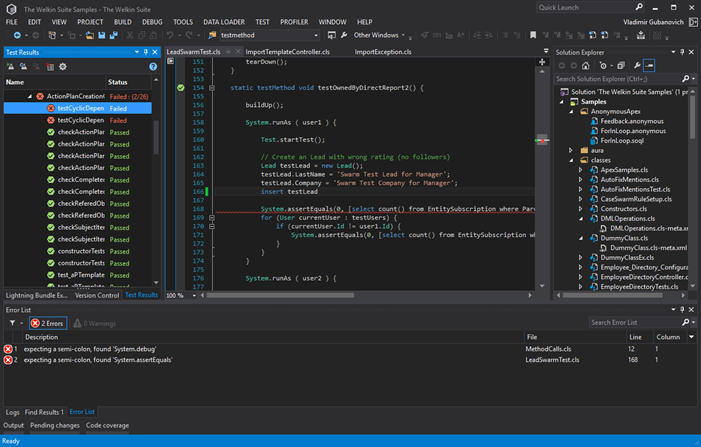Click the Navigate Backward toolbar icon
The width and height of the screenshot is (701, 447).
tap(17, 35)
